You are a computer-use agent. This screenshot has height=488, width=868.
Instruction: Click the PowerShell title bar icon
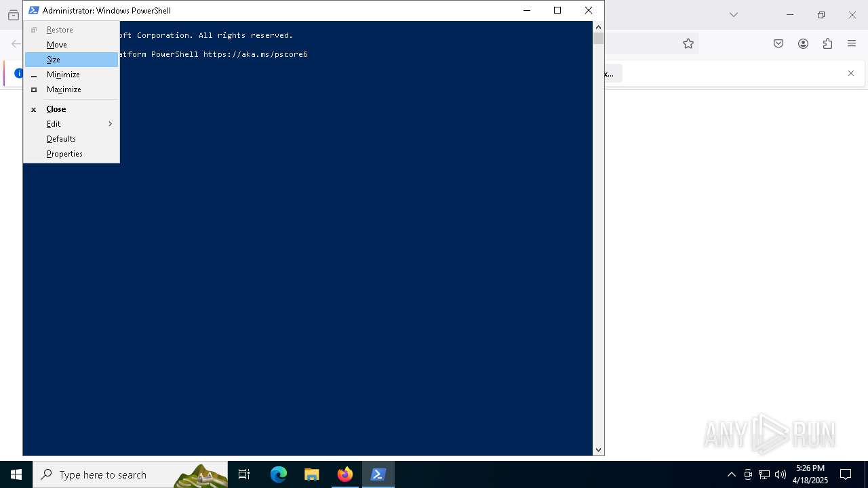pyautogui.click(x=33, y=10)
